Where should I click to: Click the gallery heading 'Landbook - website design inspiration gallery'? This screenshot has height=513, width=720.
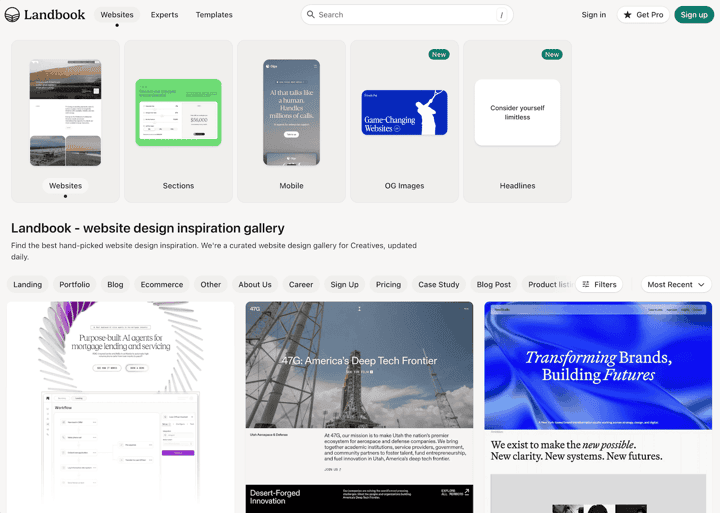(148, 228)
